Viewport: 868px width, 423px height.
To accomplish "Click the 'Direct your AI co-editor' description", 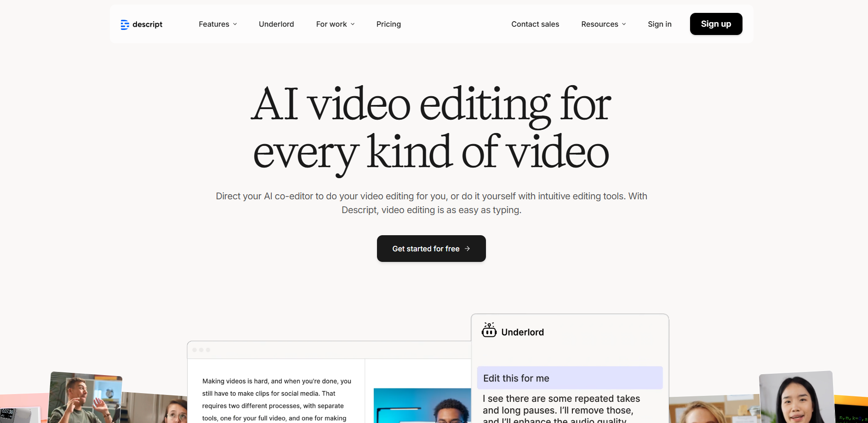I will click(x=431, y=203).
